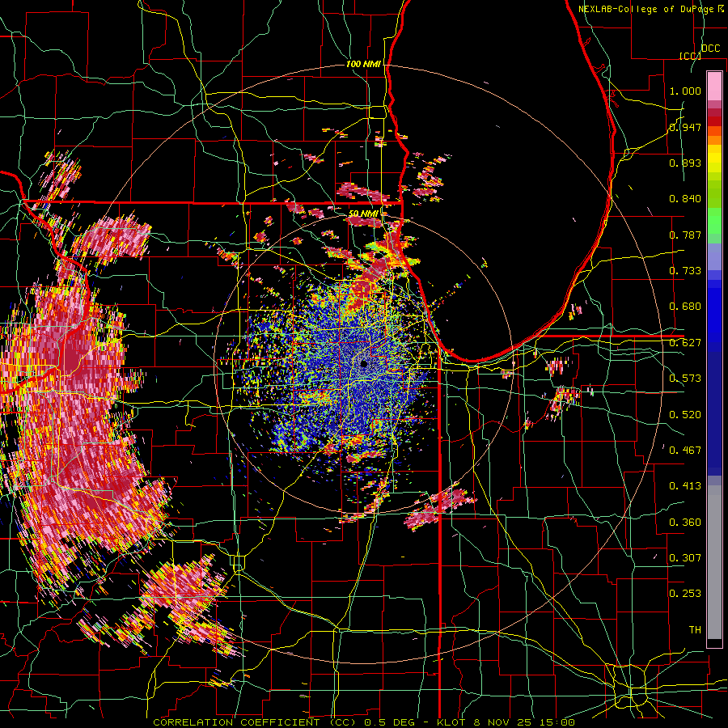
Task: Select the 0.413 scale value
Action: coord(685,486)
